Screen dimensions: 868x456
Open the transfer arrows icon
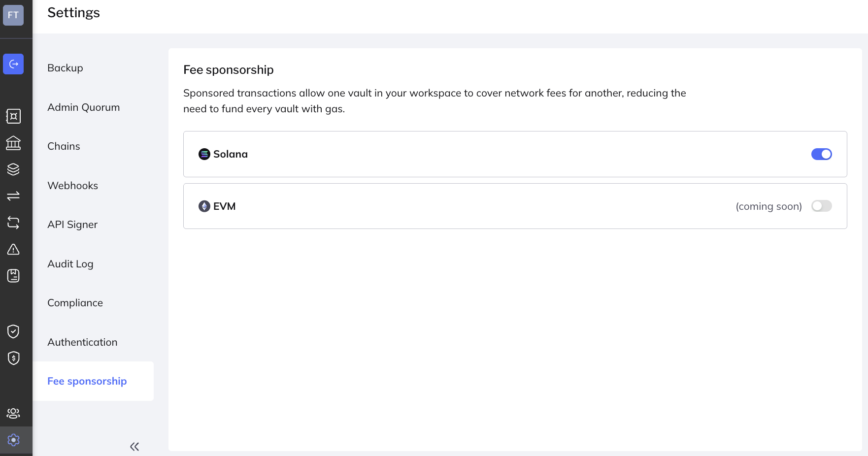pos(13,196)
